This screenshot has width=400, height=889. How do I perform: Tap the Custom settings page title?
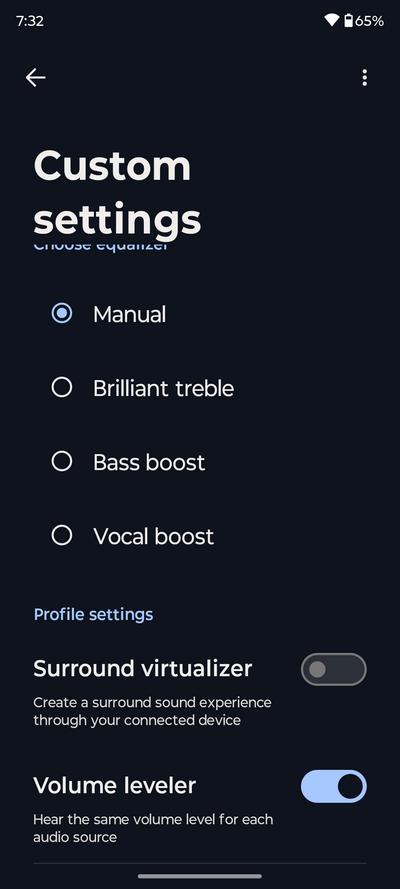[x=117, y=192]
